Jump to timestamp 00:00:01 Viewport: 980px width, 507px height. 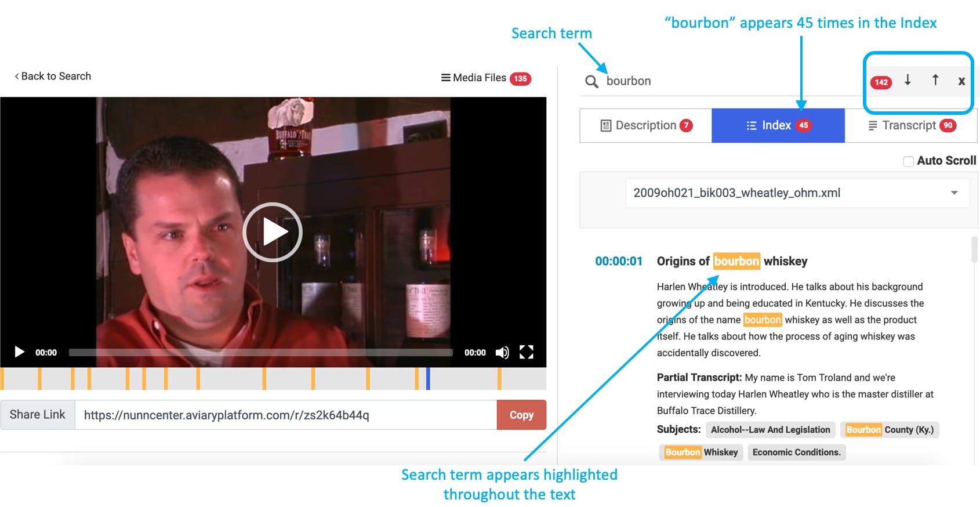[619, 261]
